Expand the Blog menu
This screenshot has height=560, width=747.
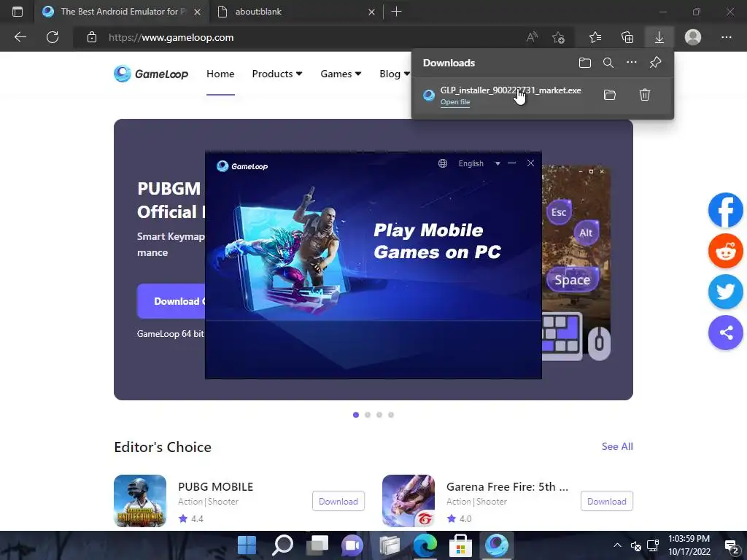[395, 74]
